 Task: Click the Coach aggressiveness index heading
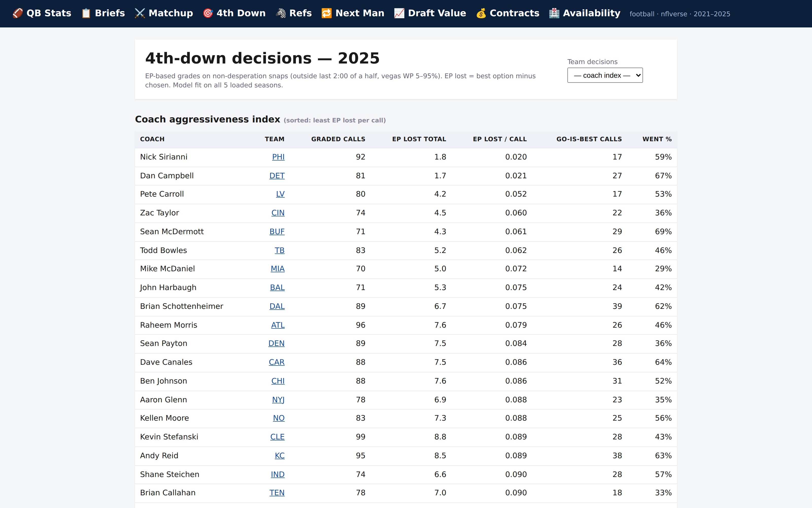(207, 119)
